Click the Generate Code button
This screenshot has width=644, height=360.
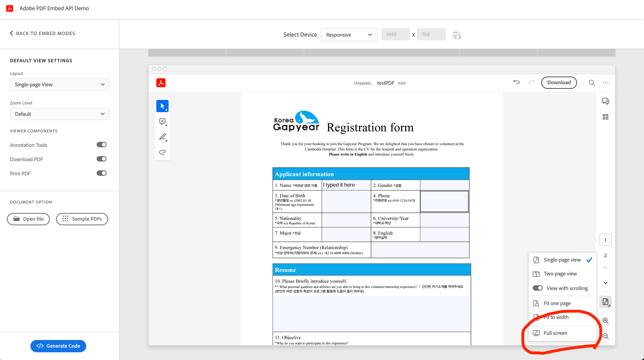58,346
